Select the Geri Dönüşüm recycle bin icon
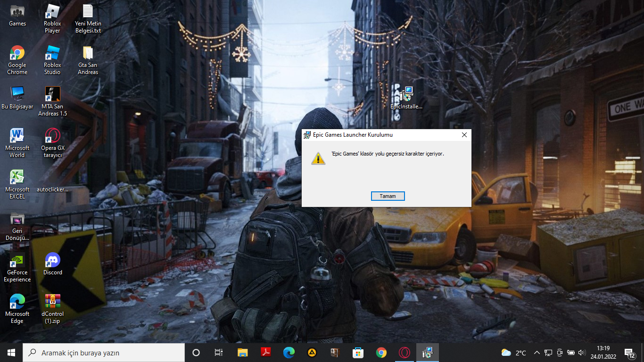This screenshot has height=362, width=644. 17,226
